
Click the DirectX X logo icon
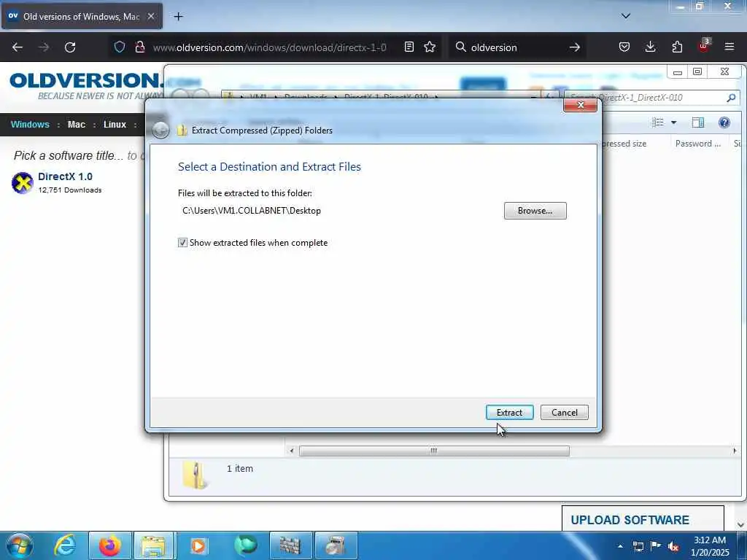pyautogui.click(x=23, y=183)
